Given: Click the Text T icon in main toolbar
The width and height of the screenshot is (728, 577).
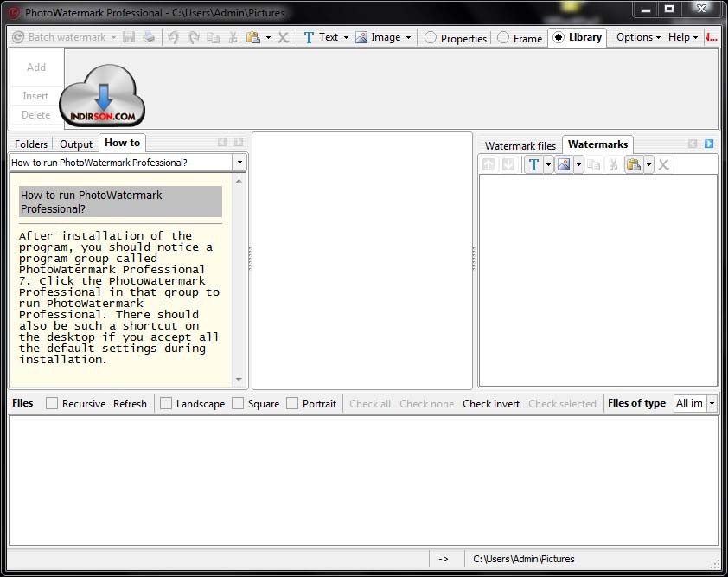Looking at the screenshot, I should [x=309, y=37].
